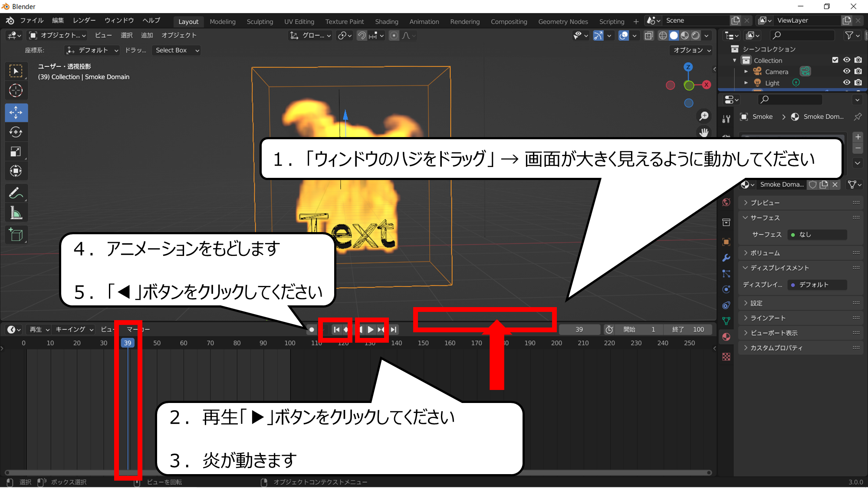Jump to animation start frame
The height and width of the screenshot is (488, 868).
(336, 330)
